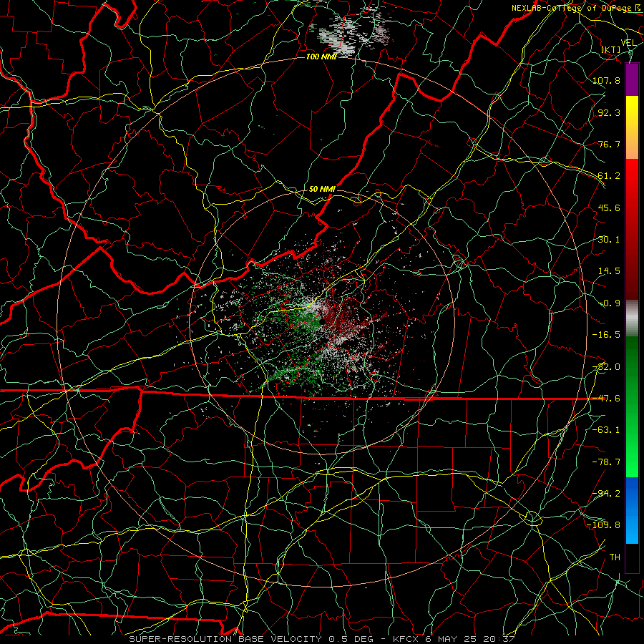Pick the purple segment of the velocity color bar
This screenshot has height=644, width=644.
click(x=632, y=79)
